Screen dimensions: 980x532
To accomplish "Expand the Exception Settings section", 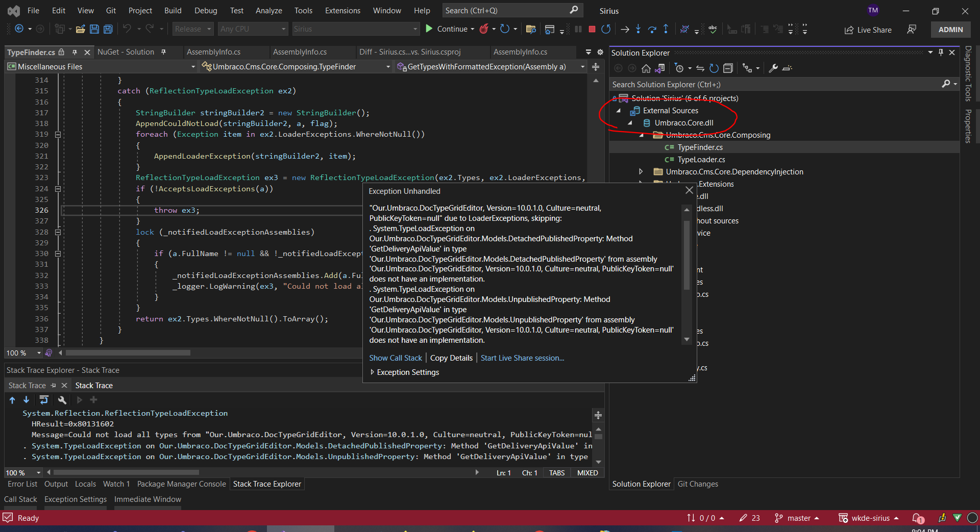I will click(x=373, y=372).
